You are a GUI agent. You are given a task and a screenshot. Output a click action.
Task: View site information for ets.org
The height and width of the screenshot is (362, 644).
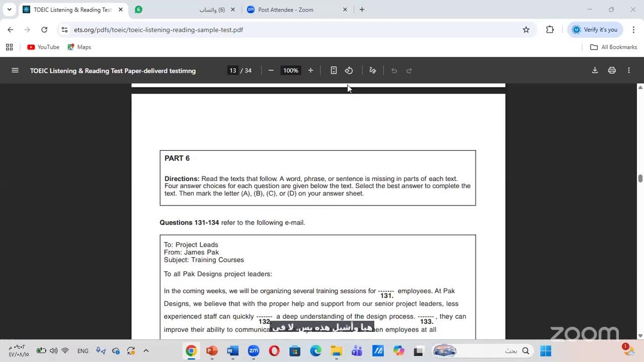pos(64,30)
